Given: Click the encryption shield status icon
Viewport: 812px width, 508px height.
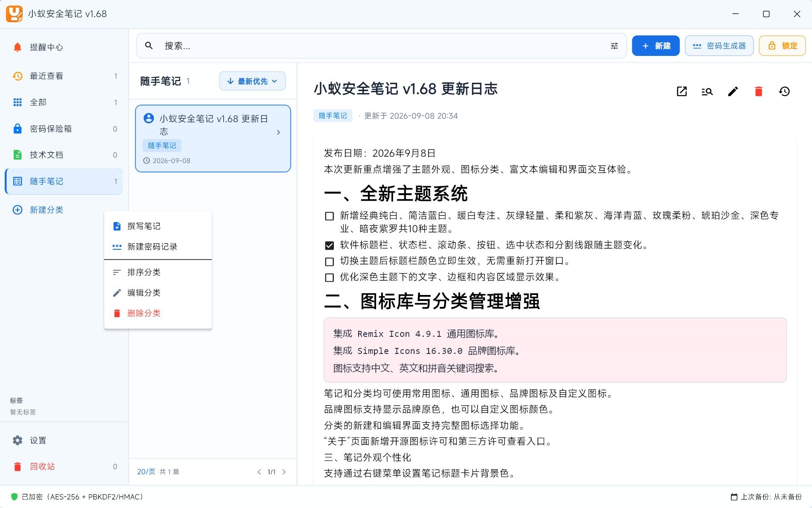Looking at the screenshot, I should tap(14, 497).
